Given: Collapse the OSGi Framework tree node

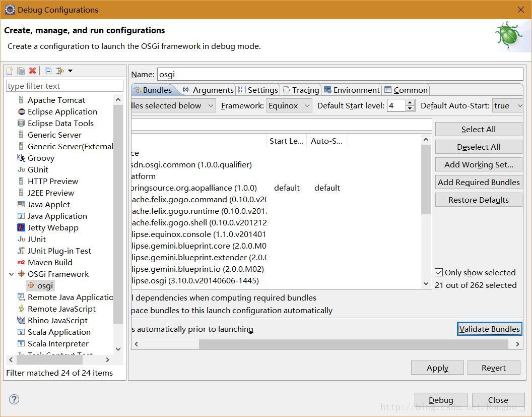Looking at the screenshot, I should pyautogui.click(x=11, y=274).
